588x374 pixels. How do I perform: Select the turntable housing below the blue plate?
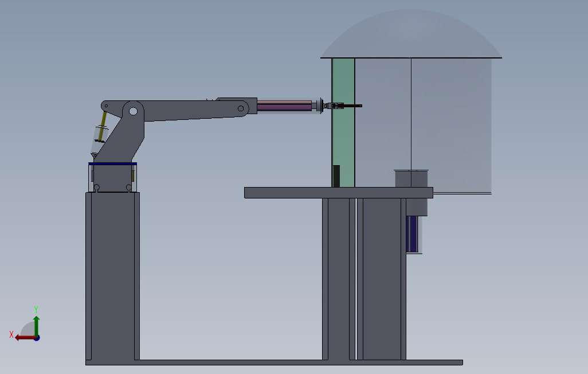112,178
